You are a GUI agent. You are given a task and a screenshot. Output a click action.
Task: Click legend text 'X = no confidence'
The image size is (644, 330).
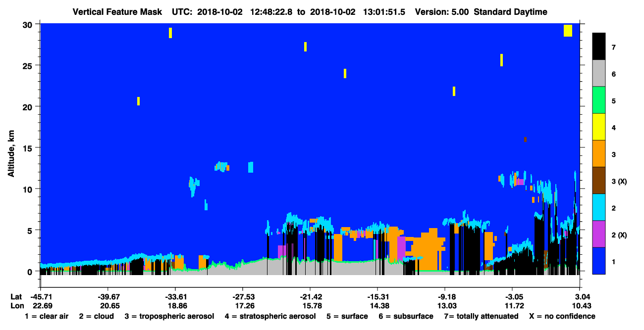point(562,316)
